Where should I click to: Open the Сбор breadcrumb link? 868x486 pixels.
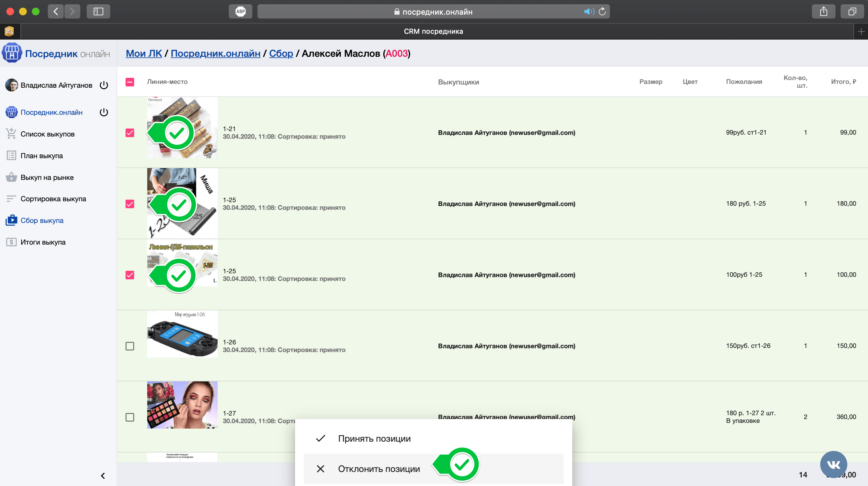pyautogui.click(x=281, y=53)
